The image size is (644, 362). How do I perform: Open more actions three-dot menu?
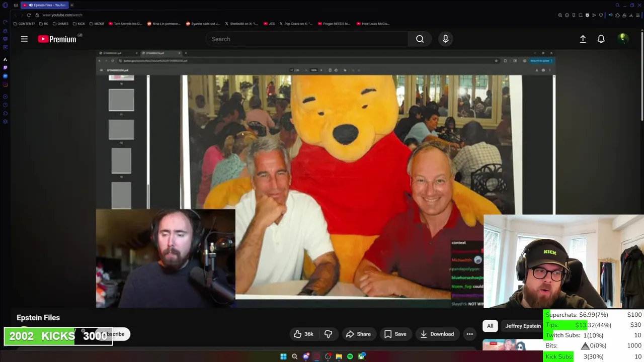[x=469, y=334]
